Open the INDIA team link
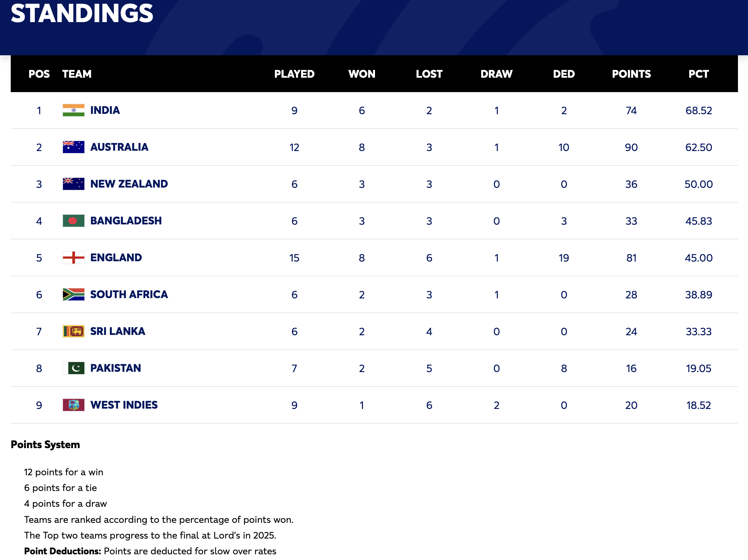748x560 pixels. pyautogui.click(x=105, y=110)
